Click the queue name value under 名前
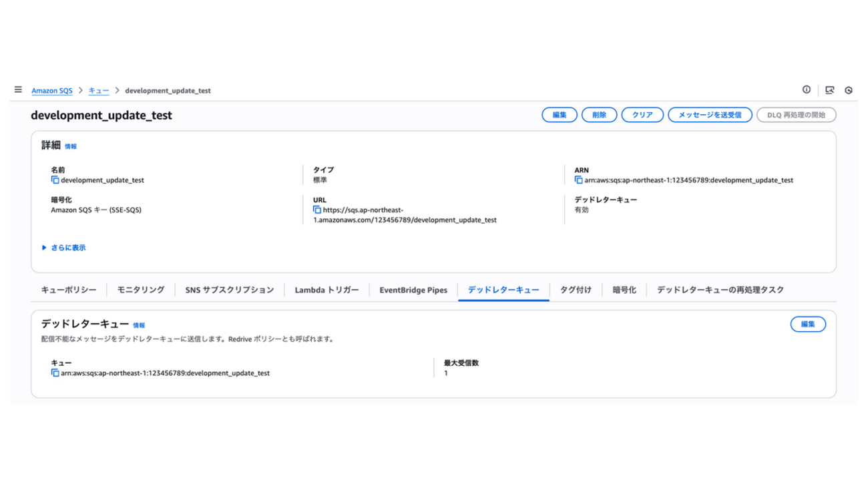The width and height of the screenshot is (868, 488). pos(103,180)
